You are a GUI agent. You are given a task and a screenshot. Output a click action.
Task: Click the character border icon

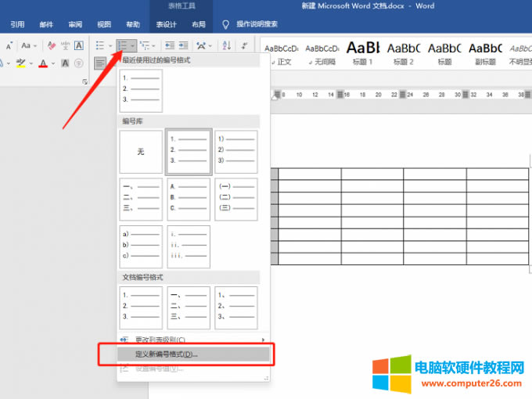tap(79, 46)
